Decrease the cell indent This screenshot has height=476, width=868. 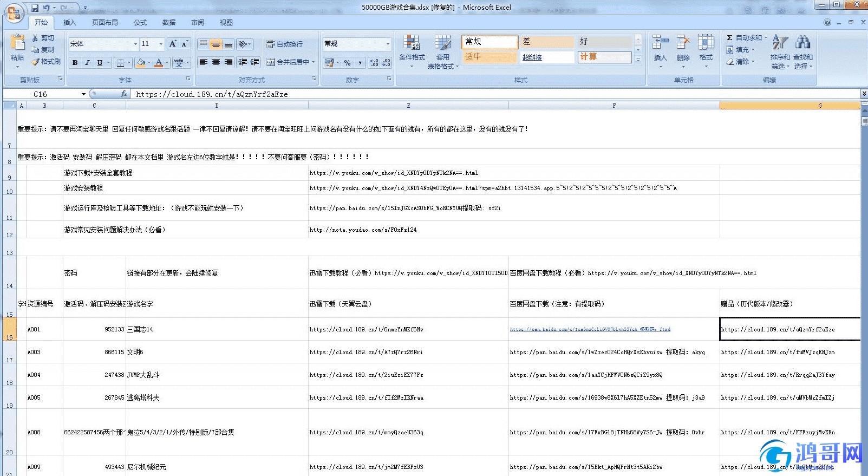click(x=243, y=62)
